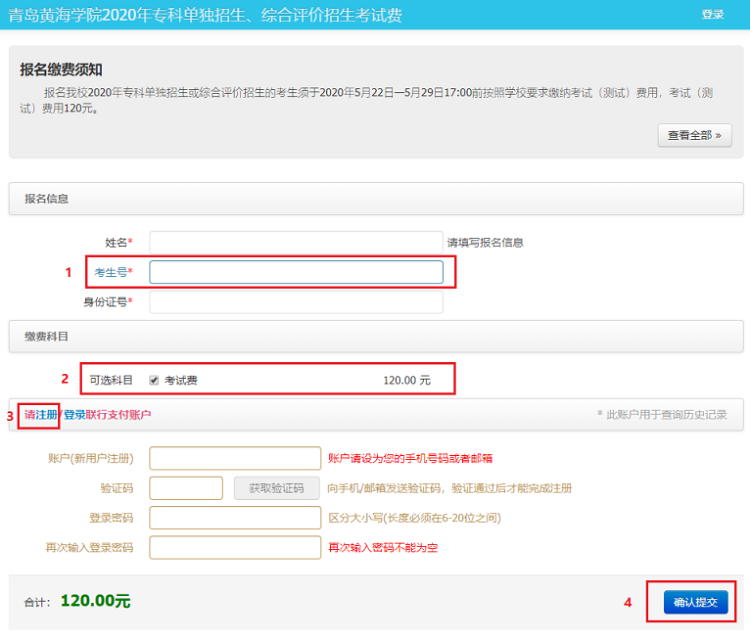The height and width of the screenshot is (639, 750).
Task: Click the green 120.00元 total amount
Action: coord(95,601)
